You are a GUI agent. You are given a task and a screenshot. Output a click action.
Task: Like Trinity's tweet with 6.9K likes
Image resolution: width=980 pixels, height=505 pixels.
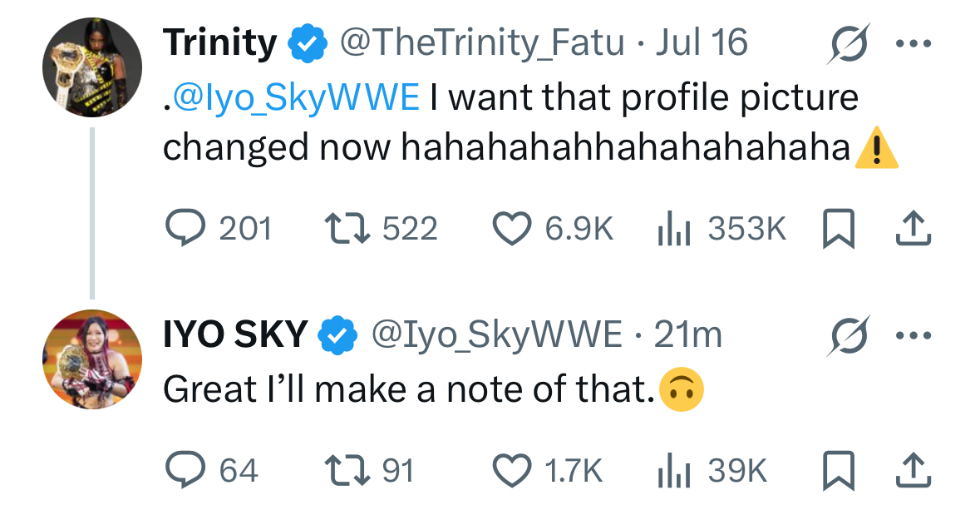(x=513, y=227)
